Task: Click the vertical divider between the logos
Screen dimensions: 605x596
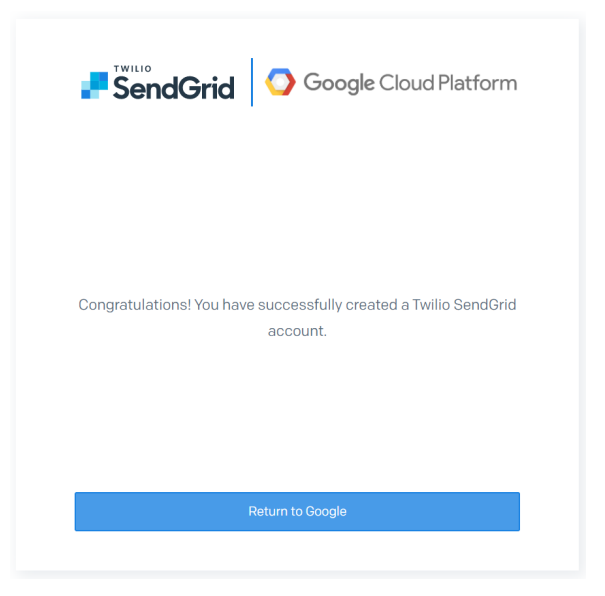Action: click(252, 82)
